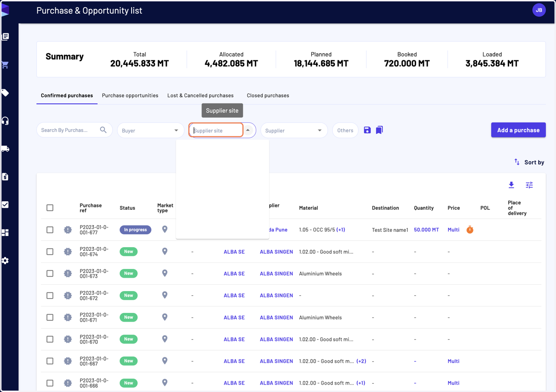556x392 pixels.
Task: Click the Purchase ref column header
Action: 91,208
